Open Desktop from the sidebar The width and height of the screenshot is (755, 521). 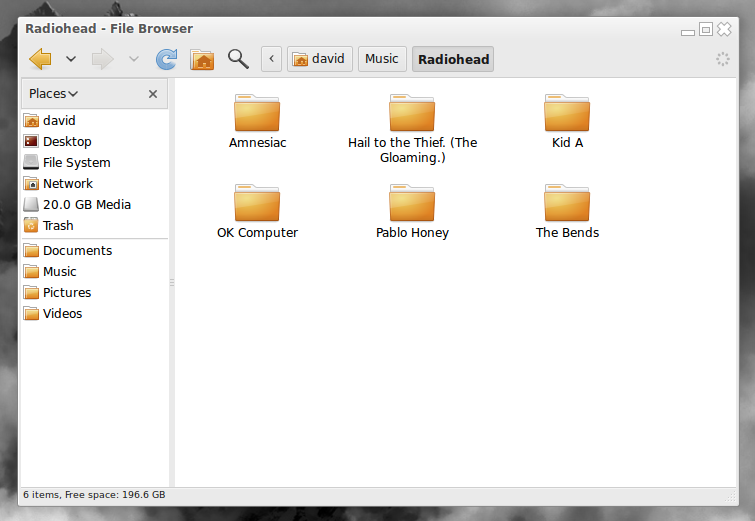(66, 142)
